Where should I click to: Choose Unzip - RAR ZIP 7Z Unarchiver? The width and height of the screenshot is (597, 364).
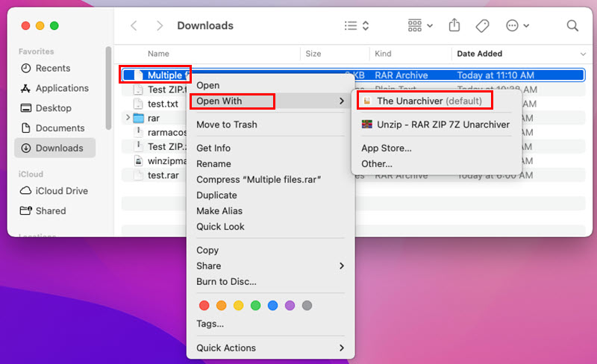[443, 125]
